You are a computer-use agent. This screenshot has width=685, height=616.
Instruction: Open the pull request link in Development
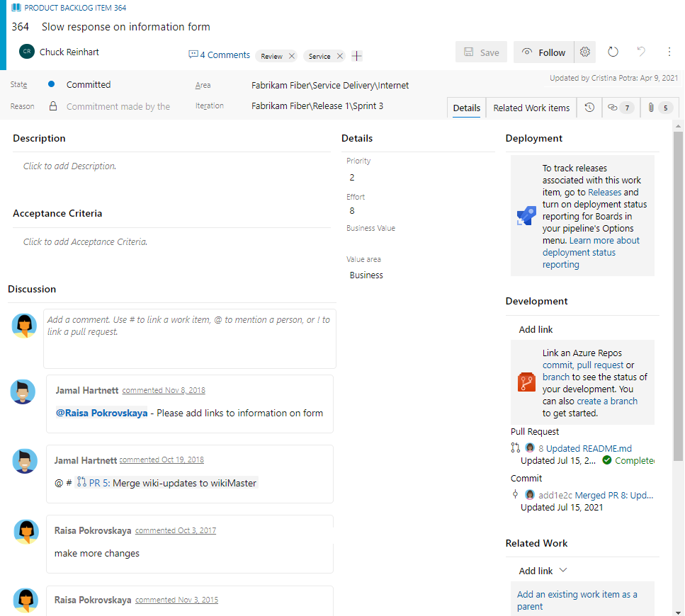(600, 365)
